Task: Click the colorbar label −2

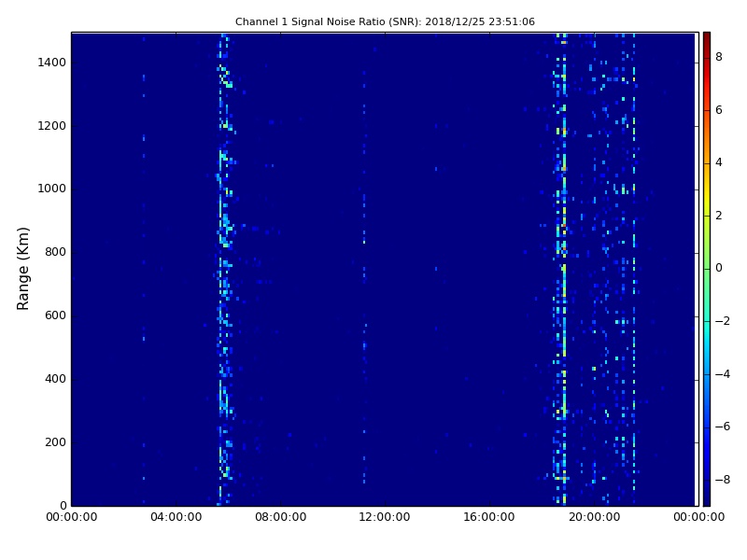Action: click(x=722, y=321)
